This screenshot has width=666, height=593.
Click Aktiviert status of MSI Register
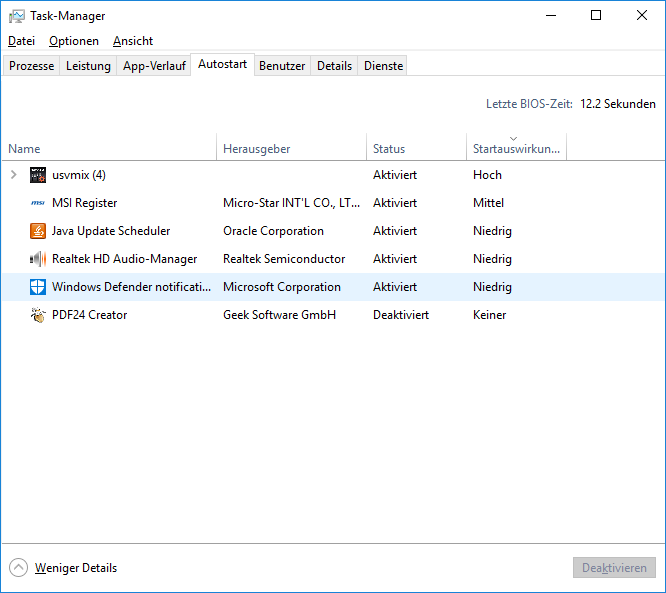395,203
